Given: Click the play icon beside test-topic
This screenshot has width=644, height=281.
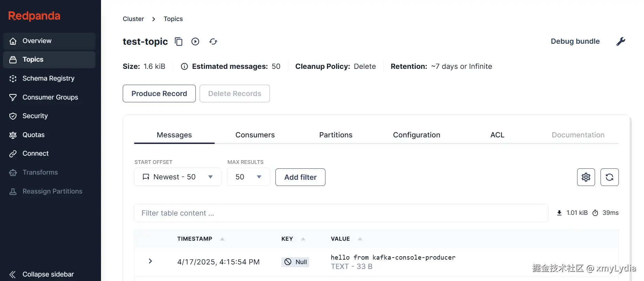Looking at the screenshot, I should click(195, 42).
